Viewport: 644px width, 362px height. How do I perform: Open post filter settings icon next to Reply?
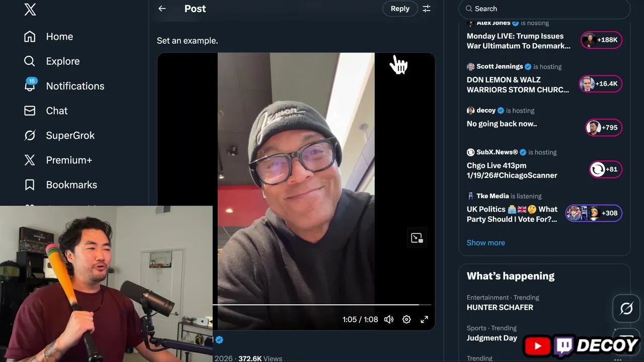point(427,9)
